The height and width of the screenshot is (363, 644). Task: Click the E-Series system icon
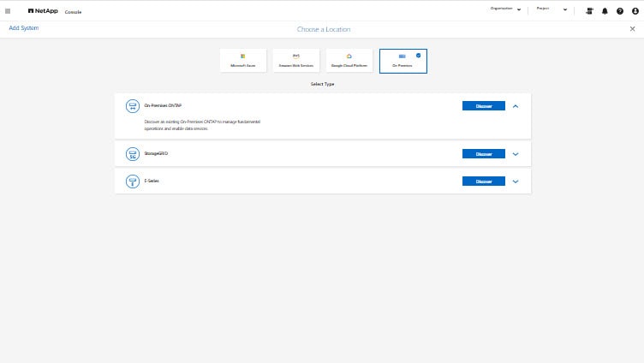[x=133, y=181]
